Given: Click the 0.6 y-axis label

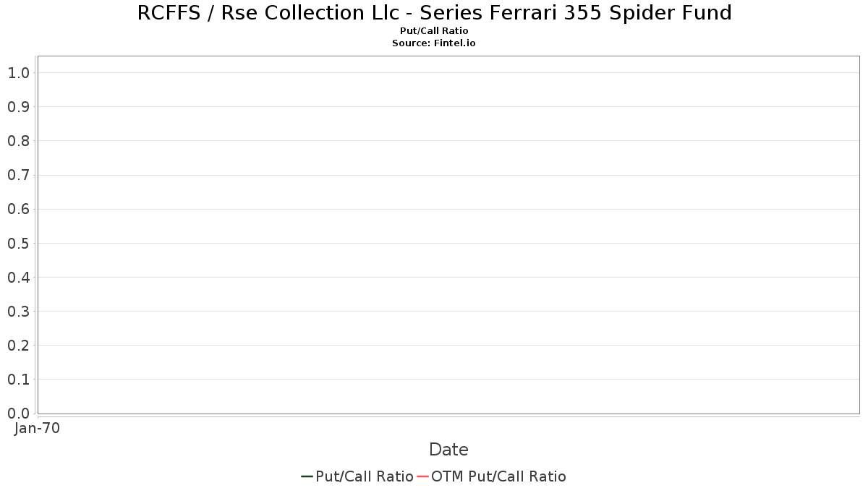Looking at the screenshot, I should (18, 209).
